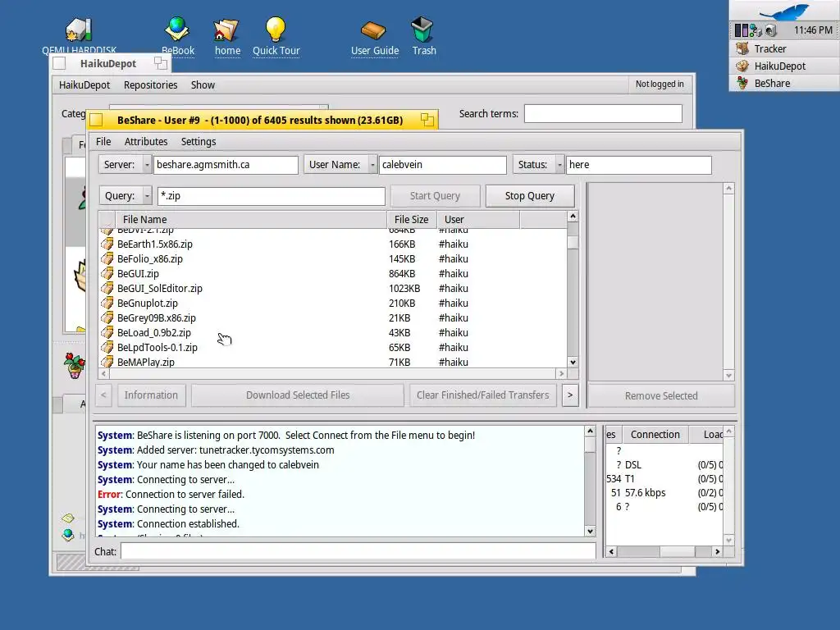Image resolution: width=840 pixels, height=630 pixels.
Task: Sort results by File Name column
Action: 251,220
